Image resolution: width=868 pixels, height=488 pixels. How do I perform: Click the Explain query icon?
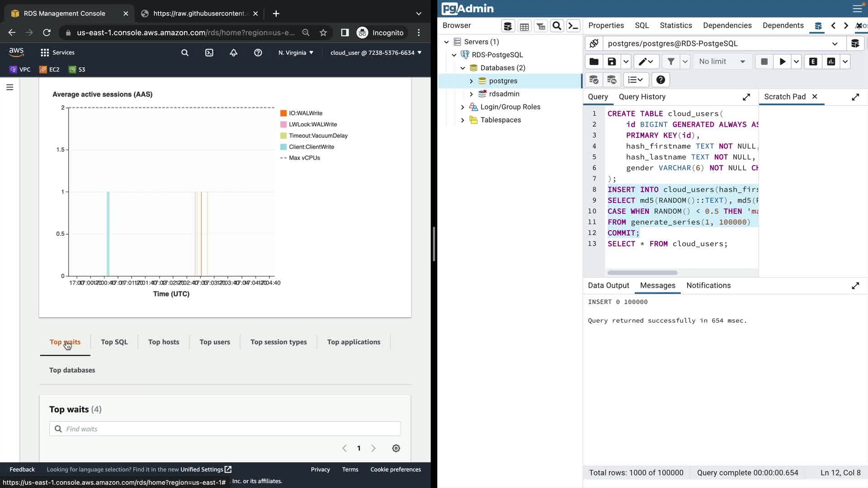(x=813, y=62)
